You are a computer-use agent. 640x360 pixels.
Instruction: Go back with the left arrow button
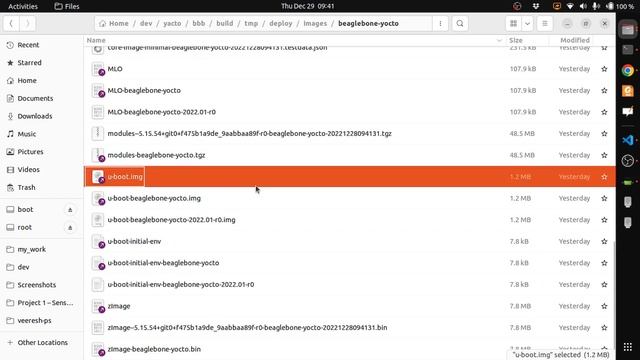point(11,23)
